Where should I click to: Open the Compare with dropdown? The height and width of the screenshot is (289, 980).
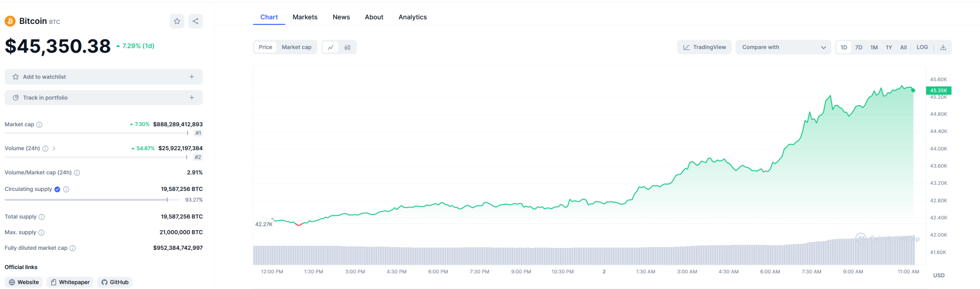[783, 47]
